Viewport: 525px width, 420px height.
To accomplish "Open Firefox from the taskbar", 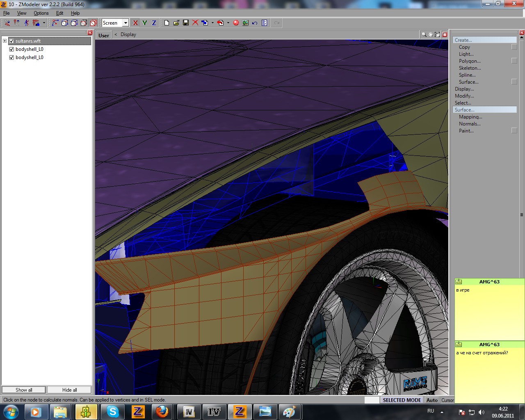I will click(x=162, y=411).
